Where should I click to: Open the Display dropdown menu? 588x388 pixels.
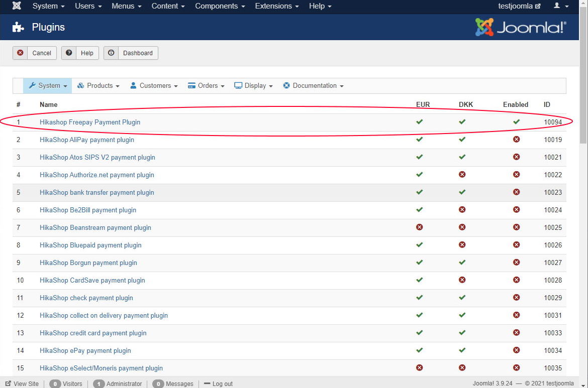(253, 86)
